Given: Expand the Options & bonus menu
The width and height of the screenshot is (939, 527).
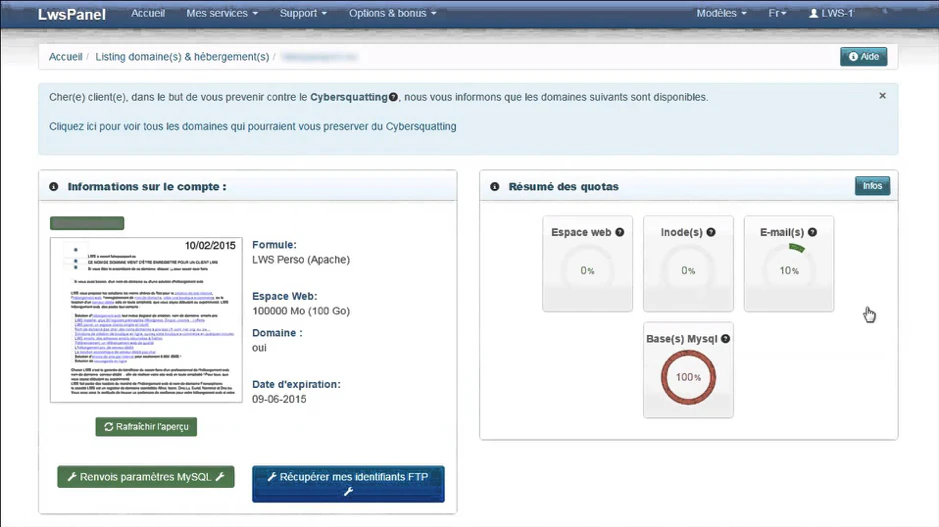Looking at the screenshot, I should (x=392, y=13).
